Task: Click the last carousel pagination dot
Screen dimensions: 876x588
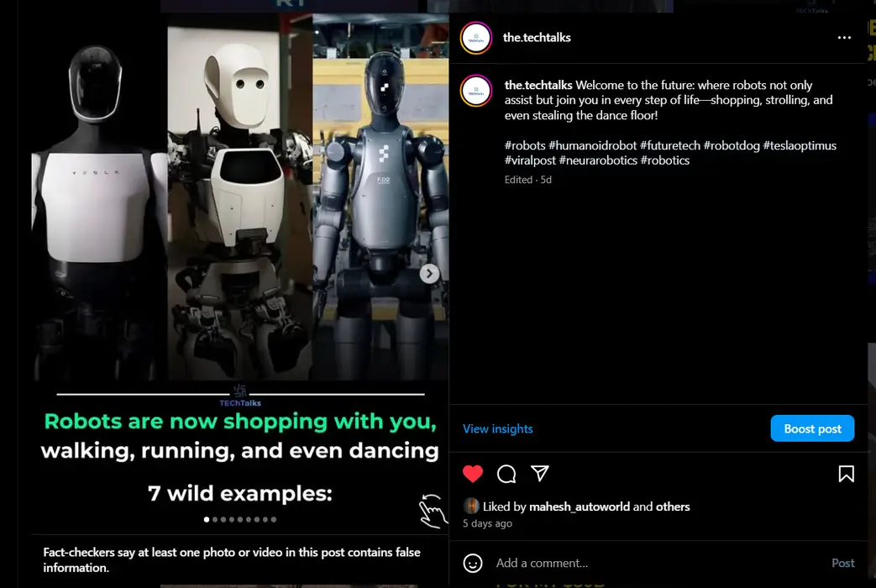Action: click(x=274, y=519)
